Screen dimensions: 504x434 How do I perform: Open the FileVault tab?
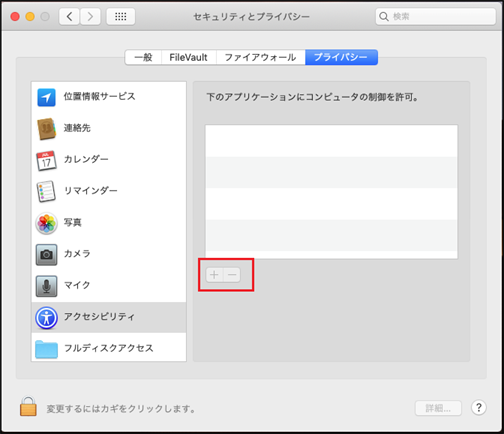pyautogui.click(x=189, y=57)
